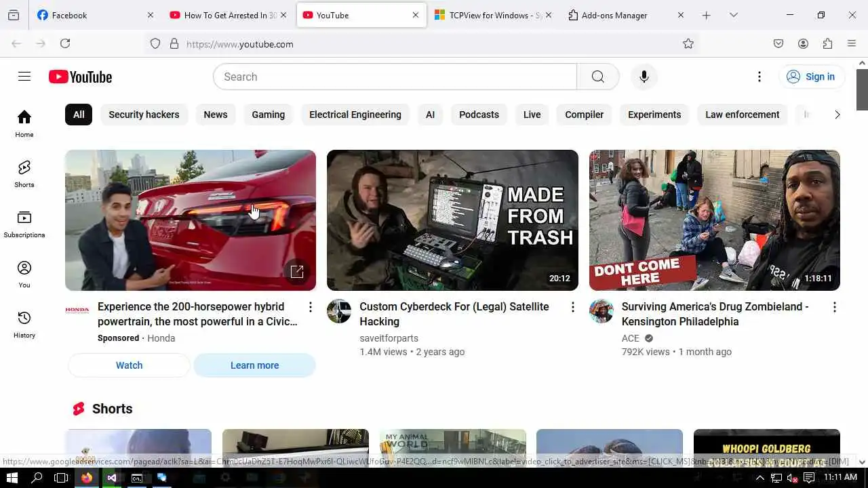The width and height of the screenshot is (868, 488).
Task: Select the Gaming chip
Action: click(x=269, y=115)
